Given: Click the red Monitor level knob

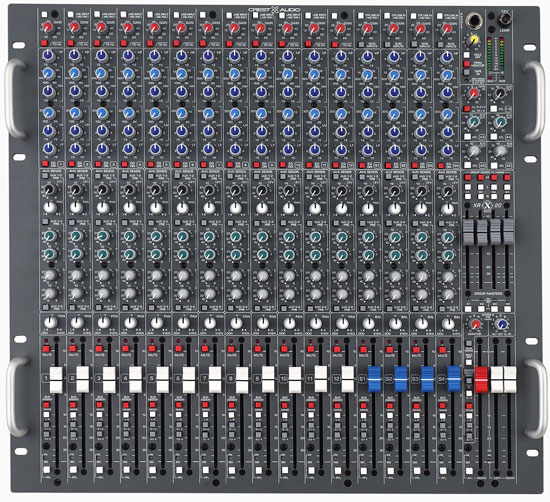Looking at the screenshot, I should click(x=475, y=324).
